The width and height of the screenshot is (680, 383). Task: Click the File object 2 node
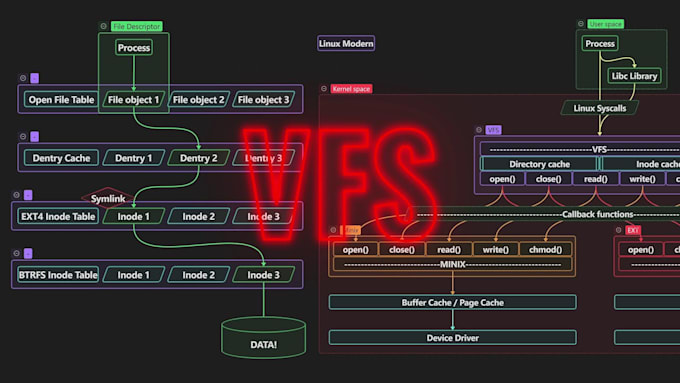199,100
